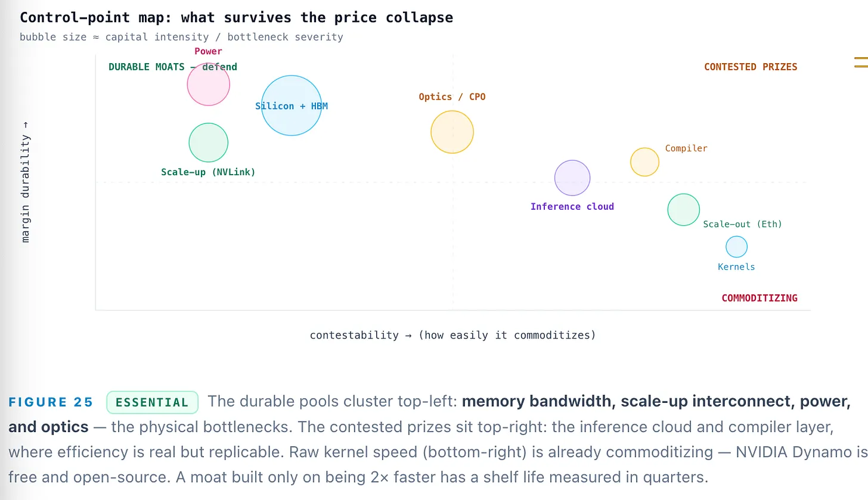
Task: Click the margin durability y-axis label
Action: click(25, 181)
